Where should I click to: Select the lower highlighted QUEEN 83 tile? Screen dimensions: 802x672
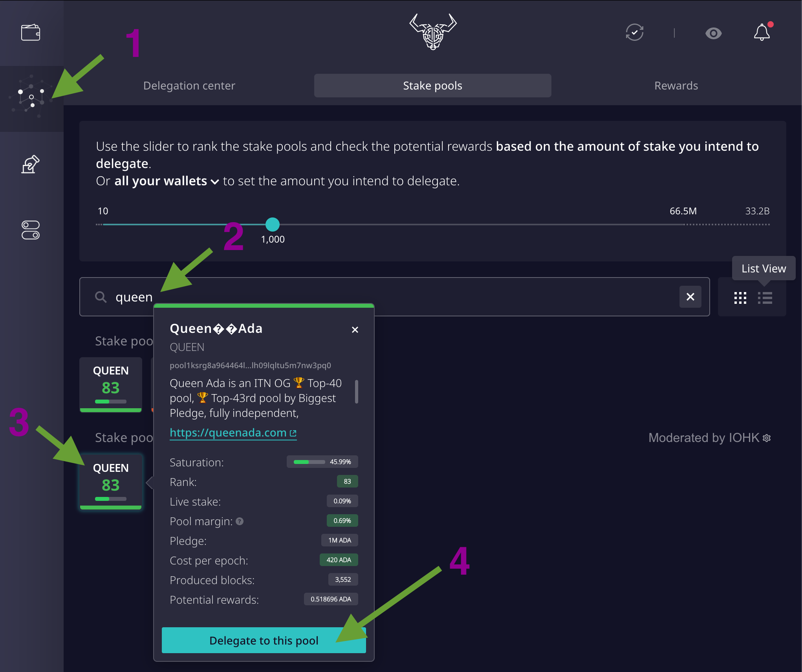click(x=111, y=482)
